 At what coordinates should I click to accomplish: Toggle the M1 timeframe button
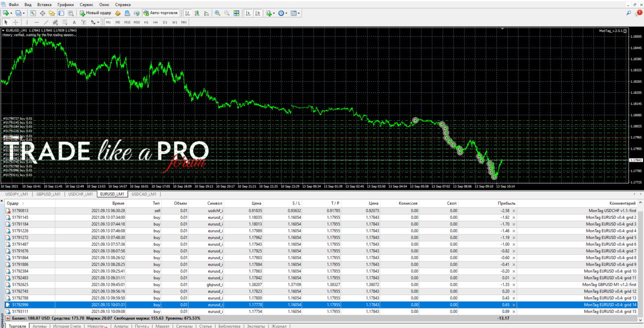[x=108, y=22]
